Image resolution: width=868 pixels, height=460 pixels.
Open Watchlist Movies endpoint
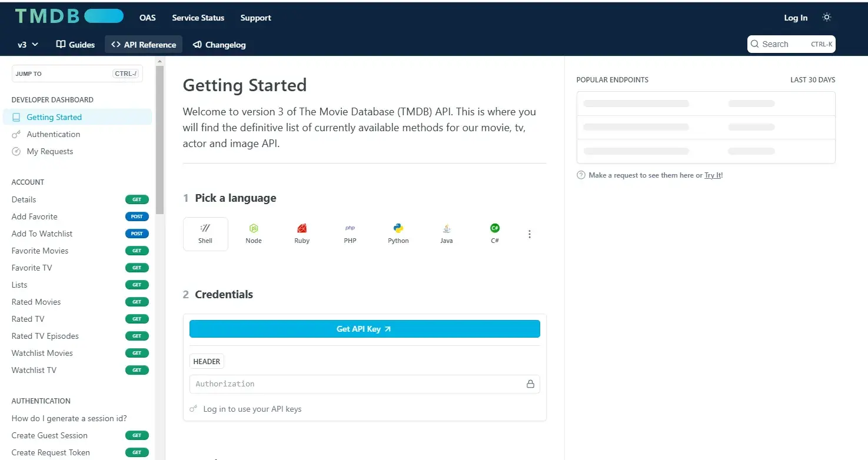(77, 353)
